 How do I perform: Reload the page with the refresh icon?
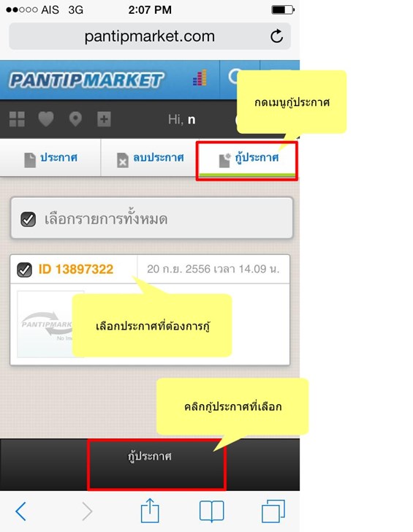276,36
